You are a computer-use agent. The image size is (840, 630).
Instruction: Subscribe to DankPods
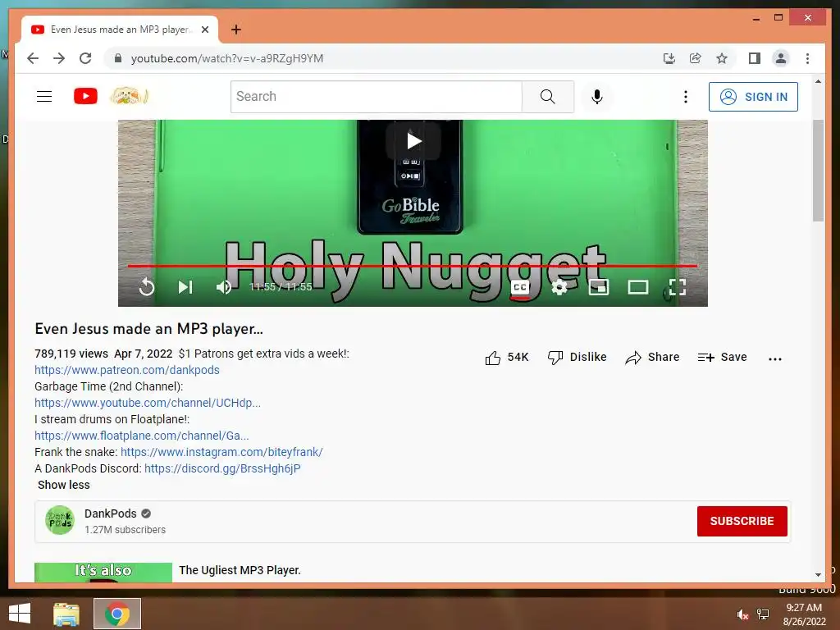(x=742, y=521)
